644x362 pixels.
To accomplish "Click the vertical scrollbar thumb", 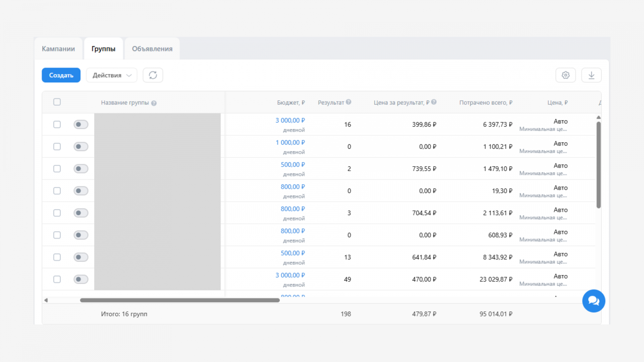I will (599, 165).
